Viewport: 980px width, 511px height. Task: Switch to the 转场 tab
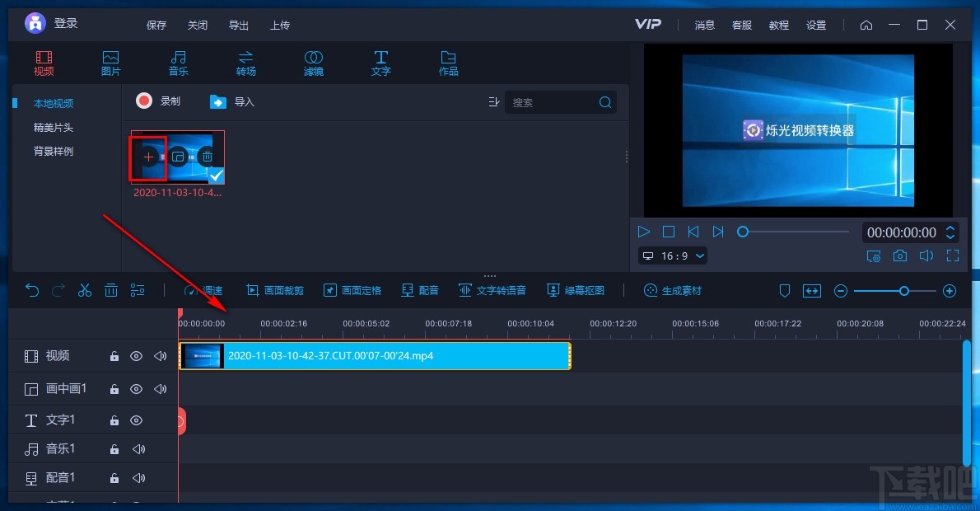[245, 63]
